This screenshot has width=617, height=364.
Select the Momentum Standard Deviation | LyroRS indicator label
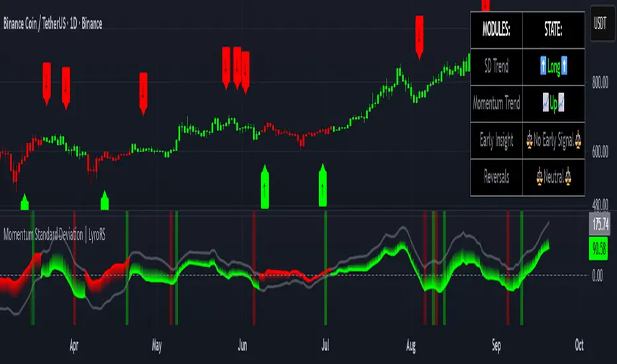click(x=54, y=235)
